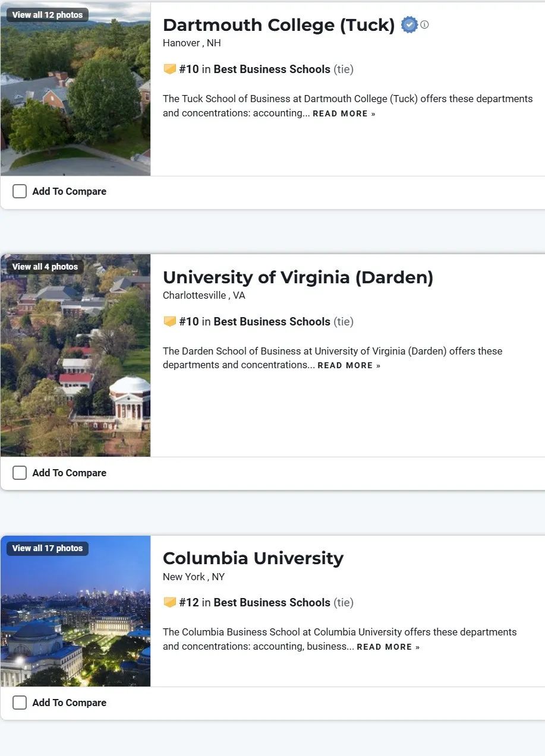
Task: Open View all 12 photos for Dartmouth
Action: (48, 15)
